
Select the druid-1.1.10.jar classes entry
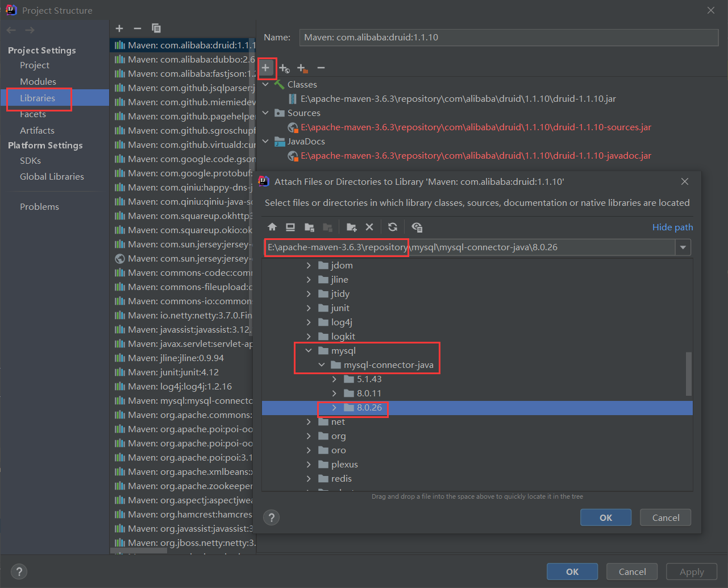[458, 99]
